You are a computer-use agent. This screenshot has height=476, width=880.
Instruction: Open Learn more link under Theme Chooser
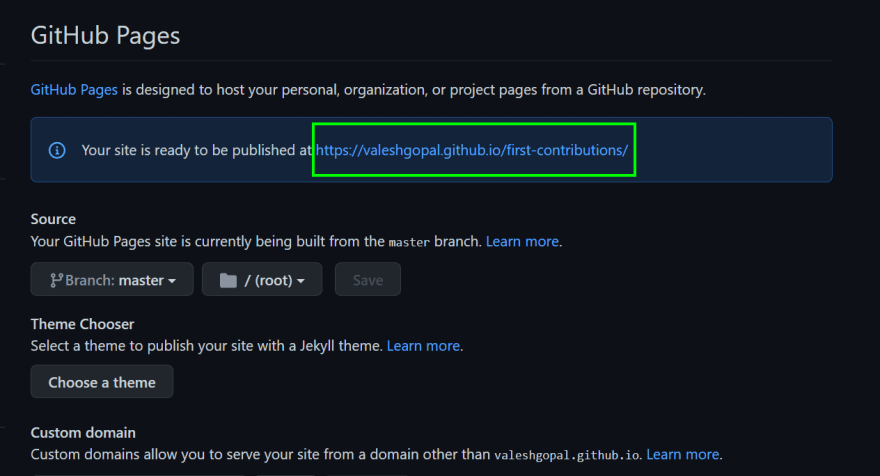point(423,346)
